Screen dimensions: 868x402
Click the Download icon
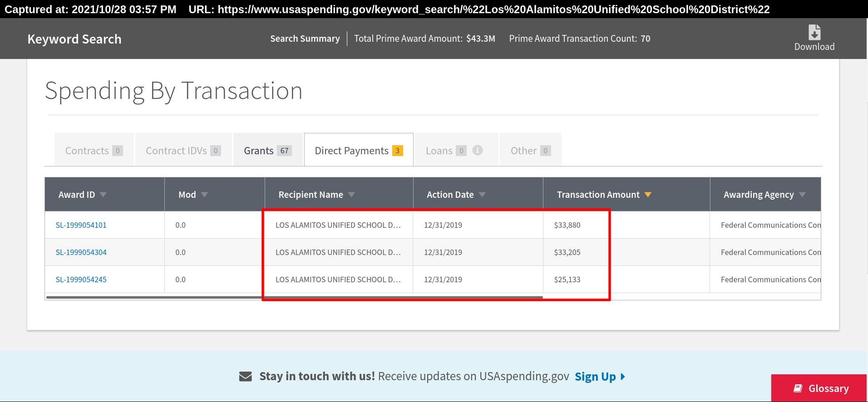point(814,32)
